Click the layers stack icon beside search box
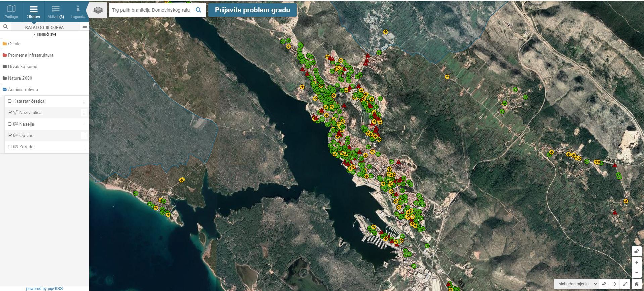 (x=98, y=10)
